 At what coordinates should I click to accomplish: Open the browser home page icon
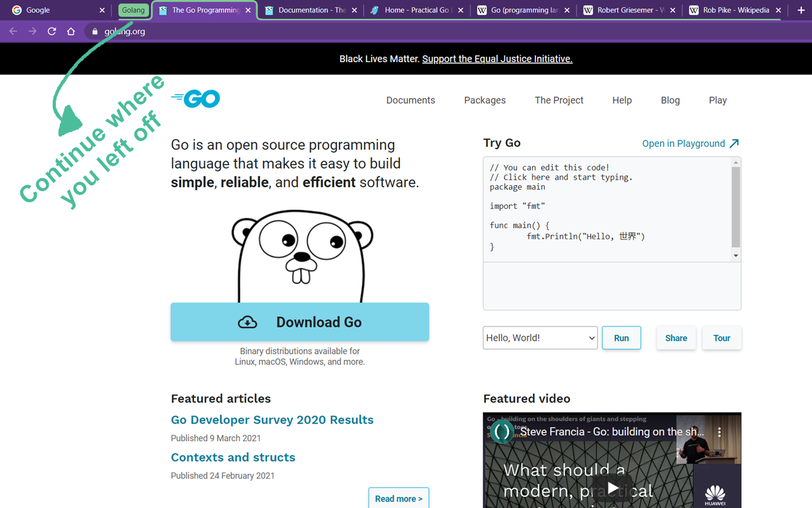(x=71, y=31)
